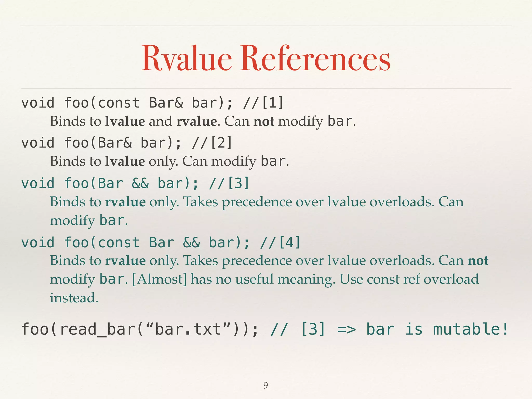Click the 'void foo(Bar && bar)' code line

tap(135, 183)
